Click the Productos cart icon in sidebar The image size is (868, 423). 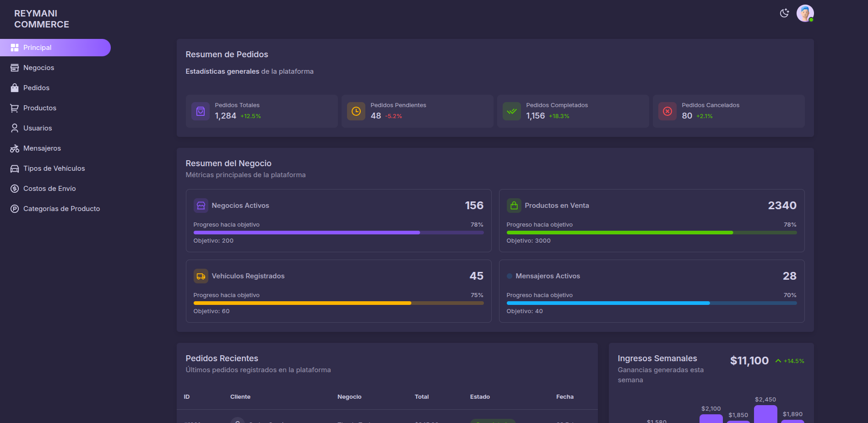click(15, 108)
